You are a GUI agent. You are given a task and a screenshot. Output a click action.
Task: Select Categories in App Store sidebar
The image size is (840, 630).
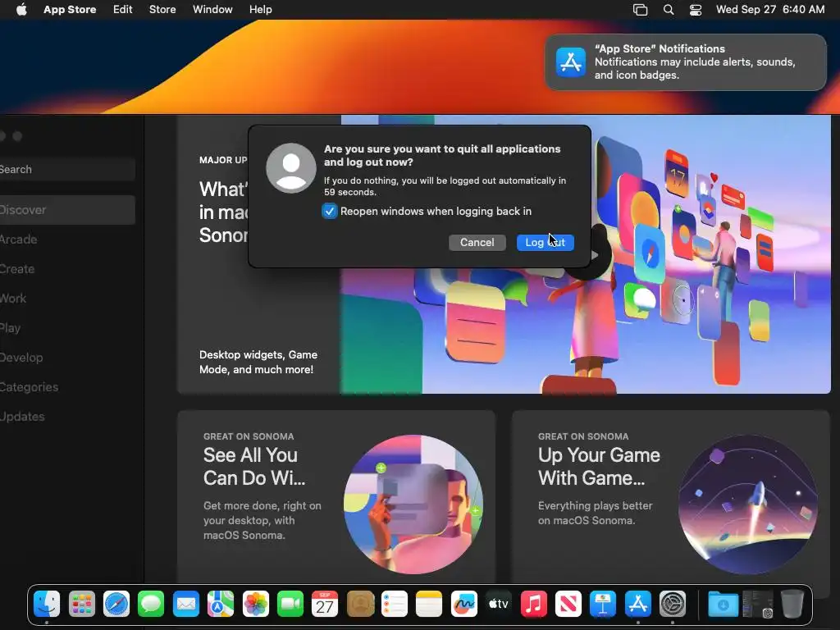tap(66, 387)
